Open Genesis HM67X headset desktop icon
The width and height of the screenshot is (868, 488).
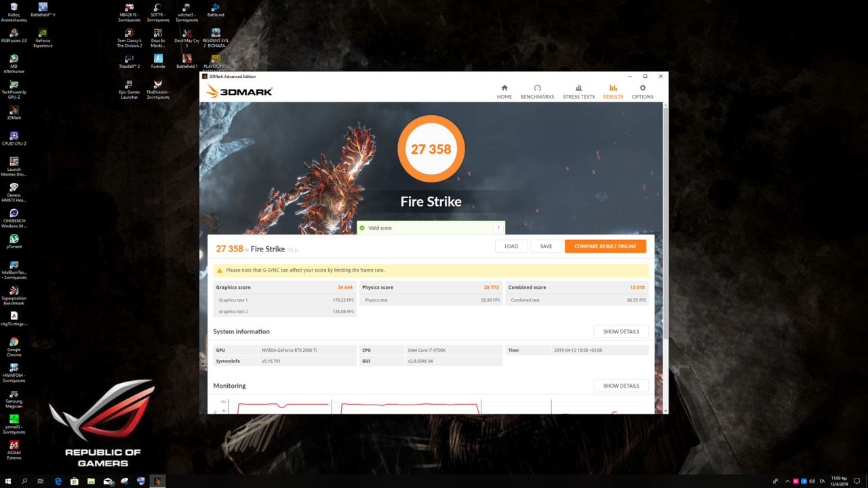click(x=14, y=192)
